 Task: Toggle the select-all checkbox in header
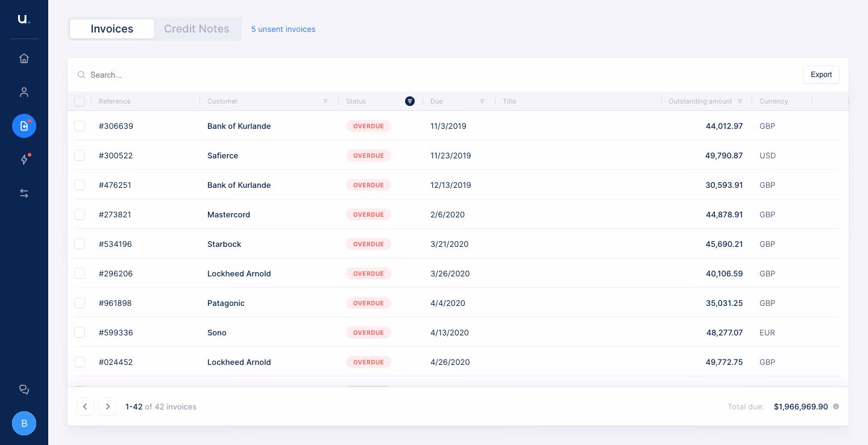point(80,101)
